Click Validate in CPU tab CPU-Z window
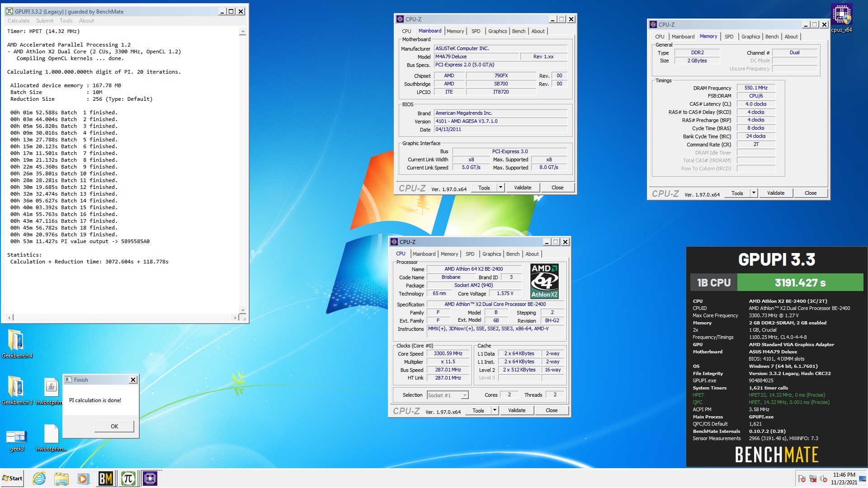The height and width of the screenshot is (488, 868). pos(517,410)
